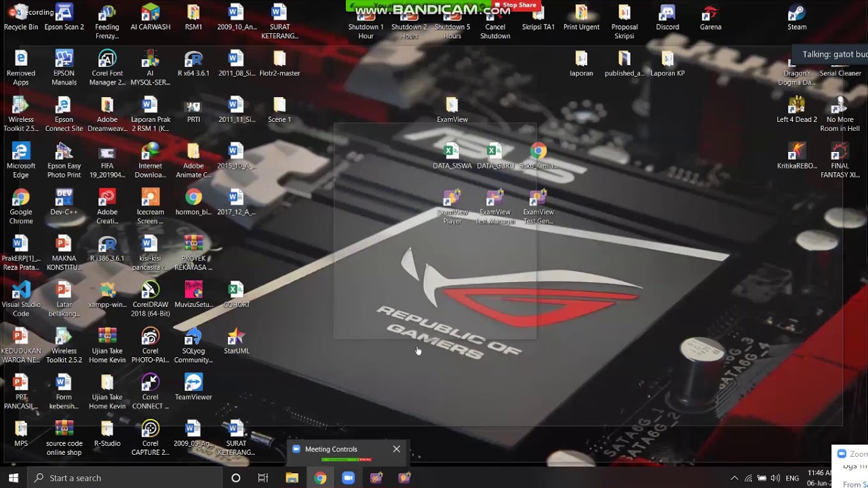This screenshot has width=868, height=488.
Task: Open COHORT Excel file
Action: pos(236,296)
